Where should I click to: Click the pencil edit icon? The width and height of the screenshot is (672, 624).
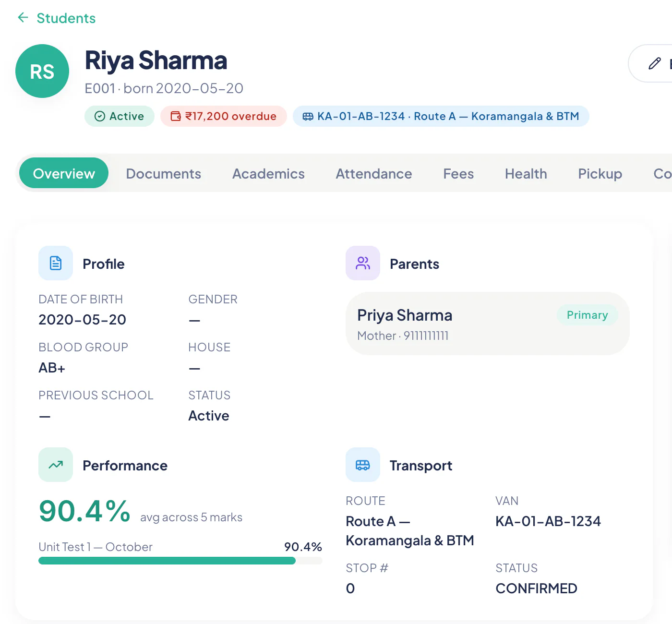click(654, 63)
